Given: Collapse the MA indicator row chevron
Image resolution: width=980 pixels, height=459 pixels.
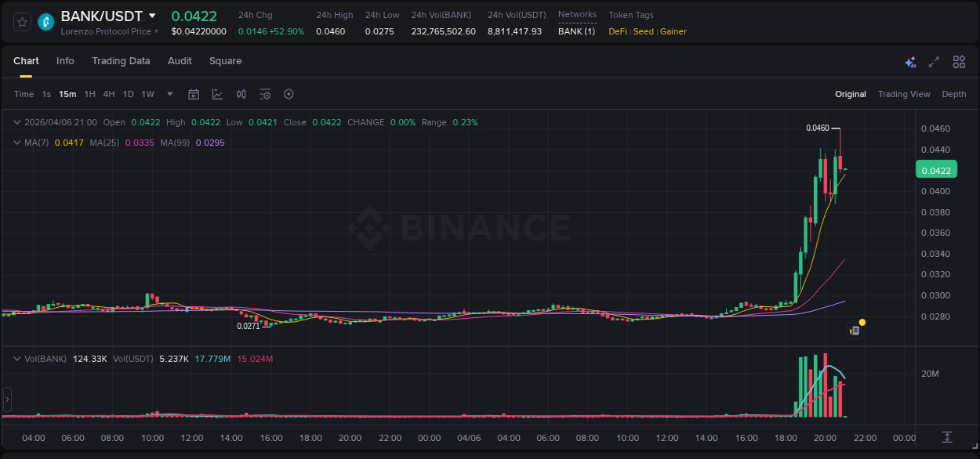Looking at the screenshot, I should 17,143.
